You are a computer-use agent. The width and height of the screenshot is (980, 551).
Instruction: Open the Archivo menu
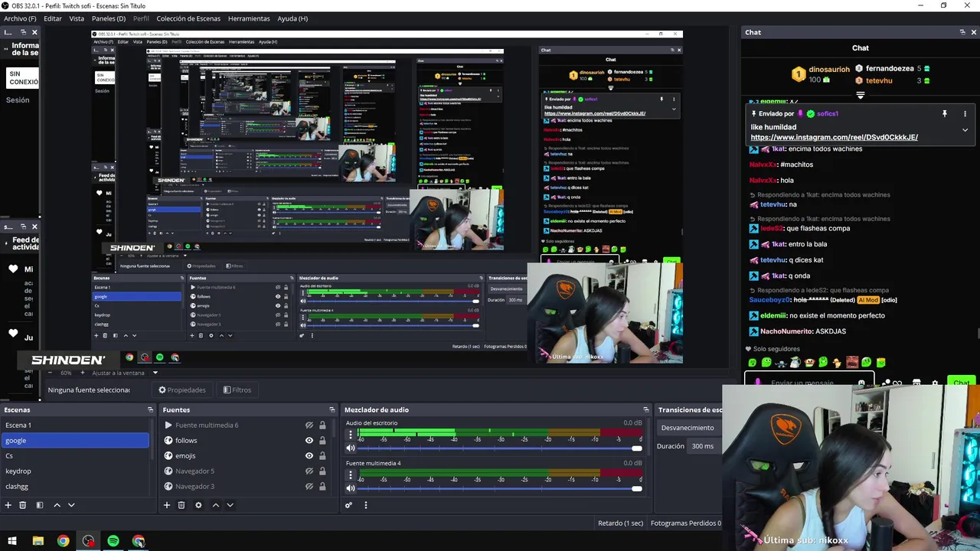coord(20,18)
